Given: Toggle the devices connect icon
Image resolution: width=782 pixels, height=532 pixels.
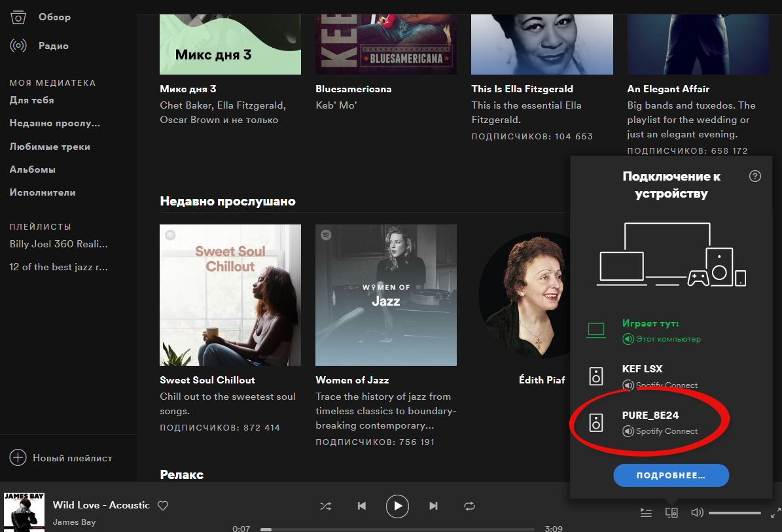Looking at the screenshot, I should (x=672, y=512).
